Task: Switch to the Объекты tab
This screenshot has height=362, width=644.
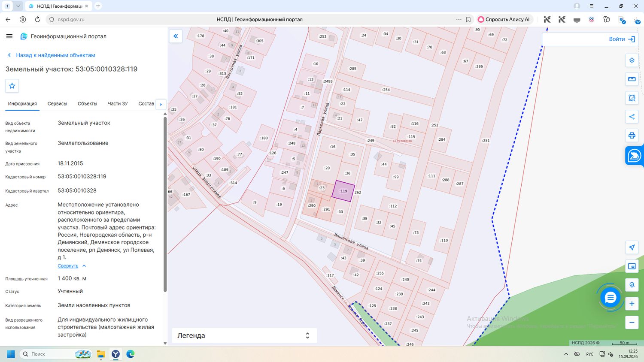Action: [x=87, y=104]
